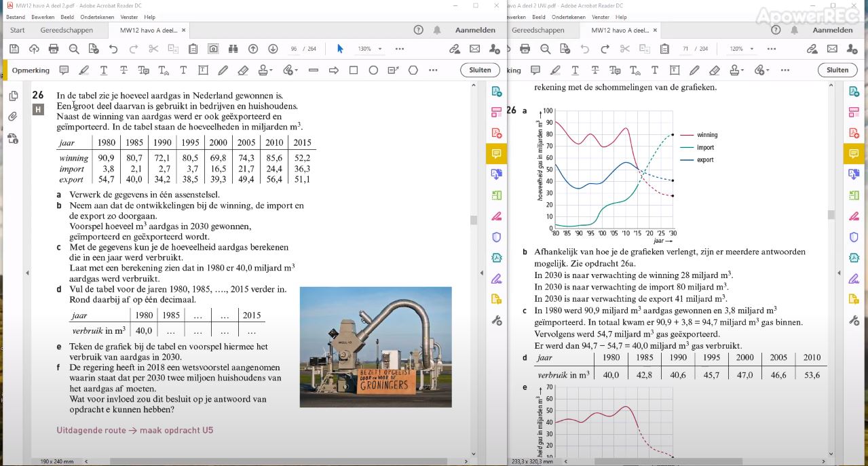The height and width of the screenshot is (466, 868).
Task: Select the highlighter tool in right window
Action: (x=555, y=70)
